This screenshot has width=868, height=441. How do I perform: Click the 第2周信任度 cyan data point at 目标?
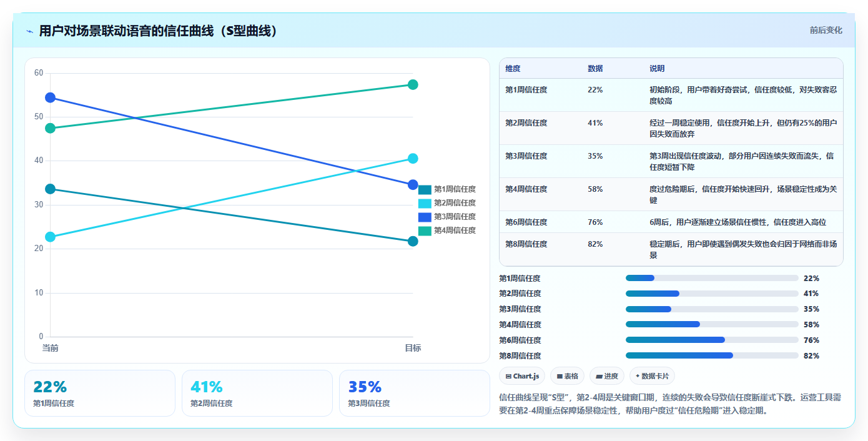click(413, 159)
